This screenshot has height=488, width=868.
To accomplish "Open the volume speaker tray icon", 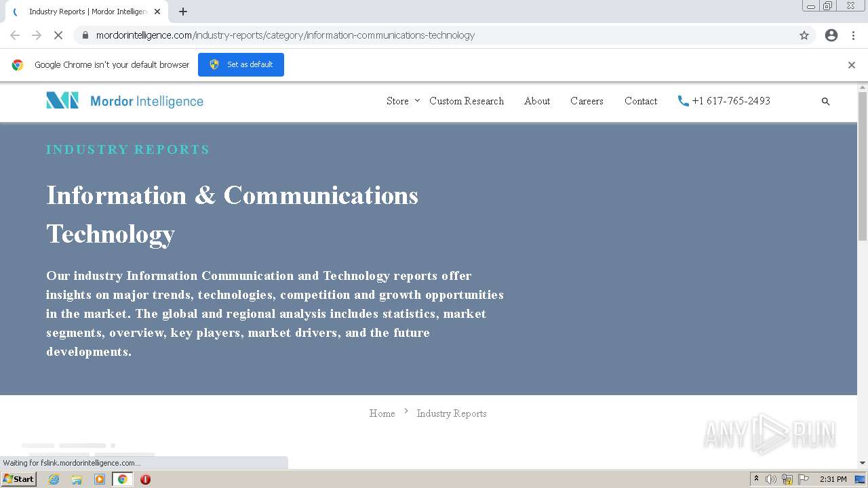I will 771,479.
